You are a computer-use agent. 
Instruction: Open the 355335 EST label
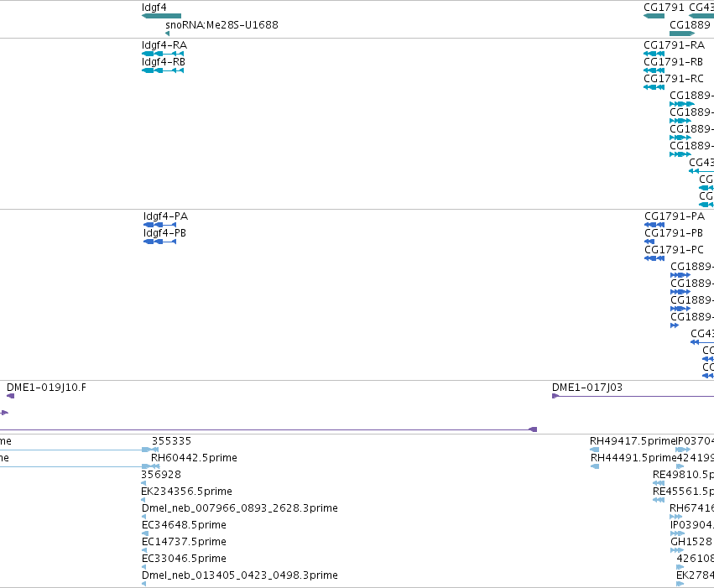click(172, 441)
